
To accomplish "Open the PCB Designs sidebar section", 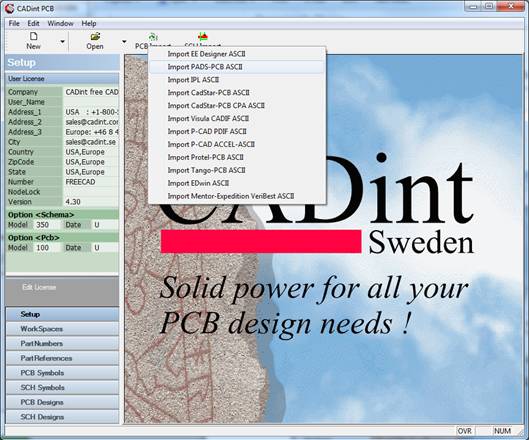I will coord(62,402).
